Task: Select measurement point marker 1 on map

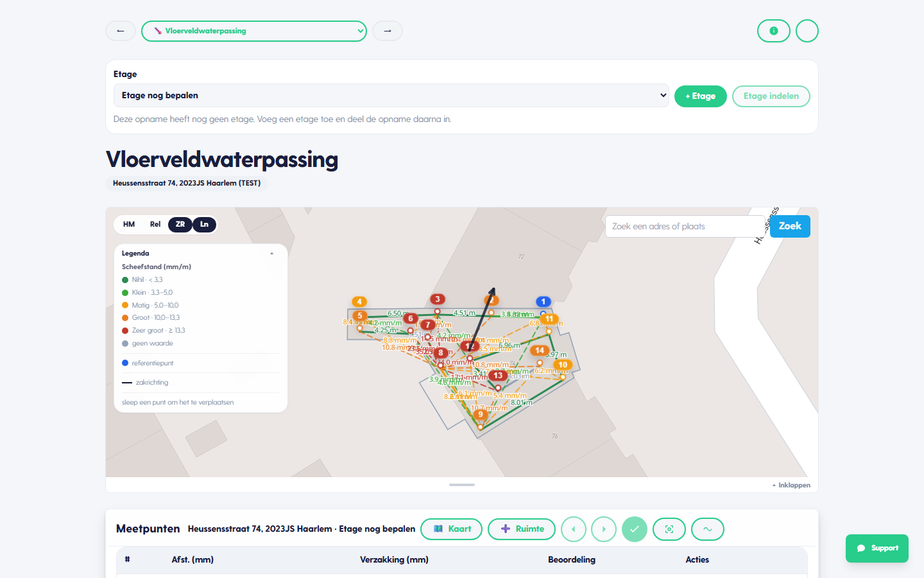Action: pyautogui.click(x=543, y=301)
